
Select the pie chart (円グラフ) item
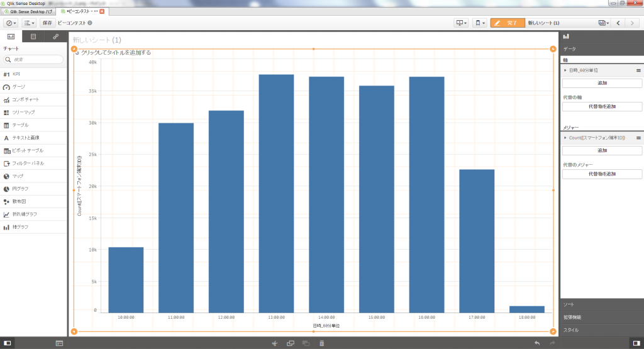[20, 189]
